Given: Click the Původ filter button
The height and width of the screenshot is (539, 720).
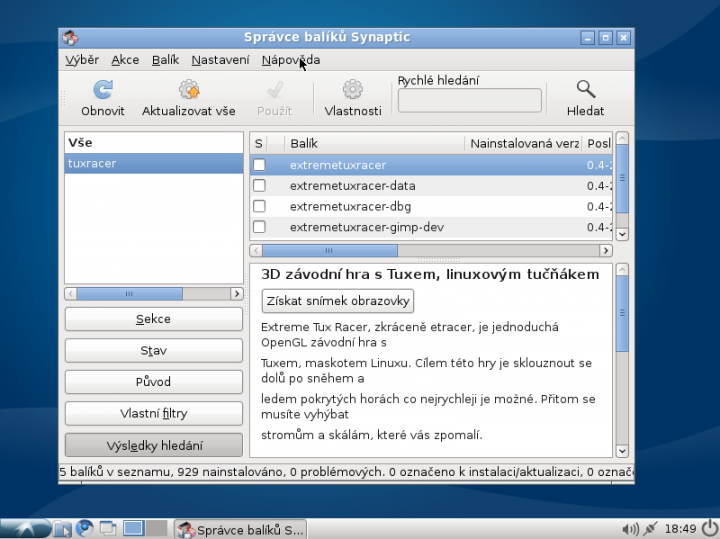Looking at the screenshot, I should pos(154,382).
